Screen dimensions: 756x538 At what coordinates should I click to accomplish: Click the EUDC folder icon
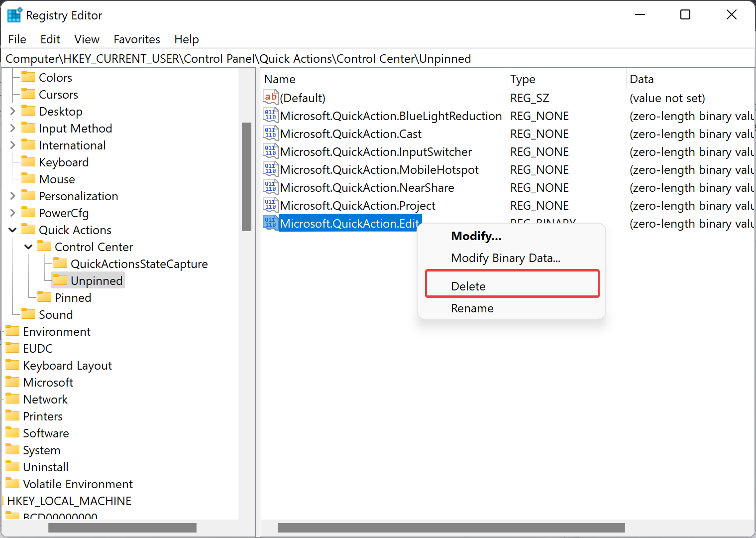[12, 348]
